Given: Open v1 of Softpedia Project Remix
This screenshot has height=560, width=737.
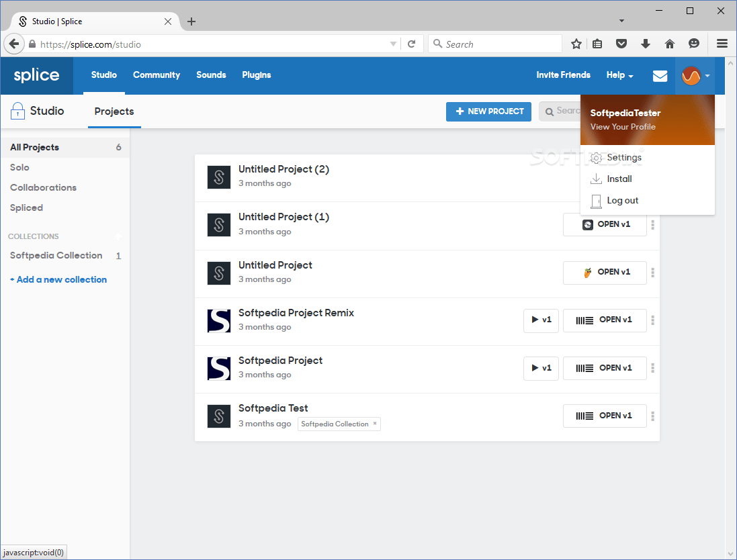Looking at the screenshot, I should click(605, 320).
